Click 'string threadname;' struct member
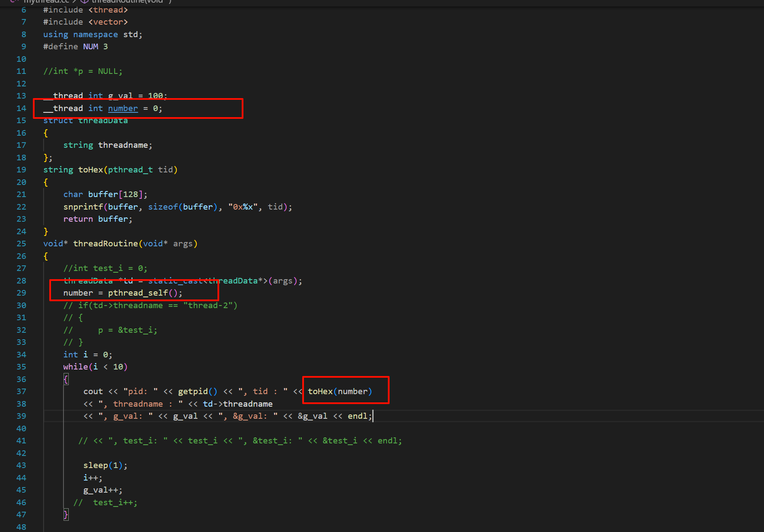Screen dimensions: 764x532 pyautogui.click(x=108, y=145)
